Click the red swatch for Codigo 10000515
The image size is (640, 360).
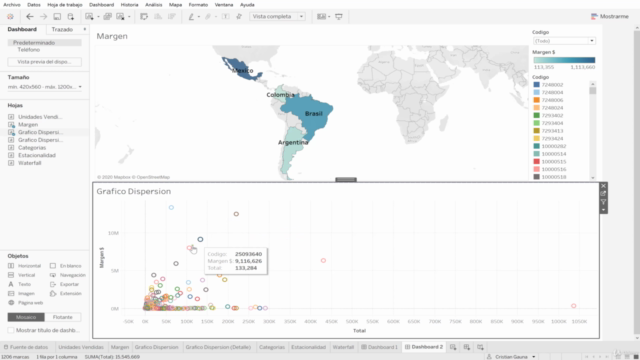tap(537, 161)
